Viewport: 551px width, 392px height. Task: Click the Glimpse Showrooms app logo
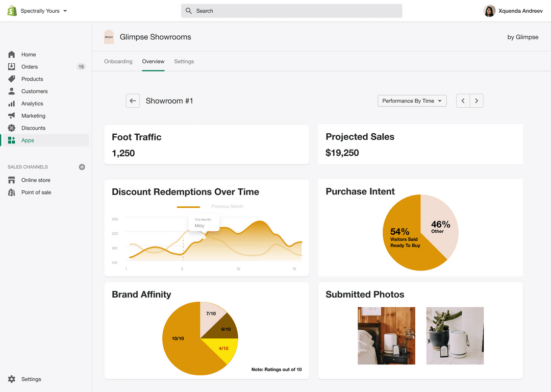109,36
